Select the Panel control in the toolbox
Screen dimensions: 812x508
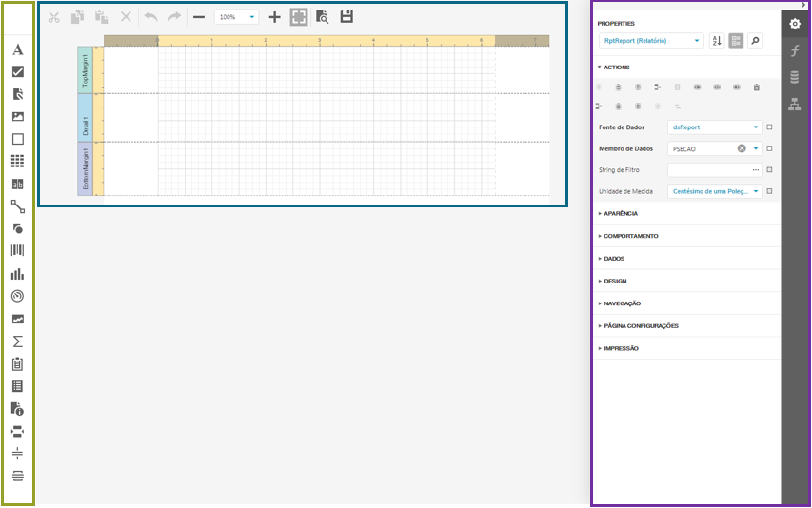(17, 139)
